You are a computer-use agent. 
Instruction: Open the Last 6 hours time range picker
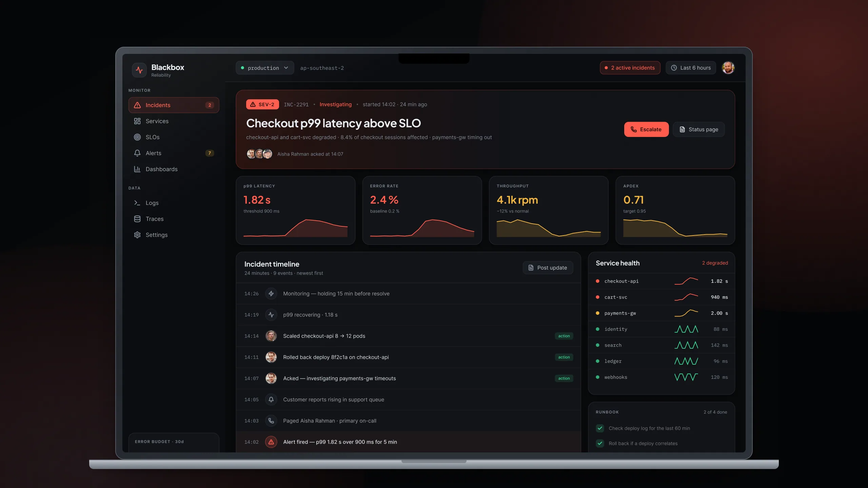[691, 68]
